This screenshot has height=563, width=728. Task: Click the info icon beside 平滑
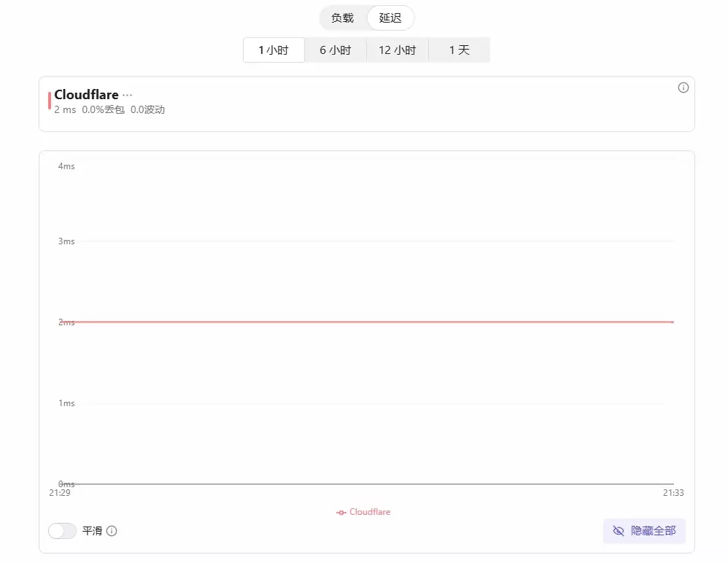tap(112, 530)
